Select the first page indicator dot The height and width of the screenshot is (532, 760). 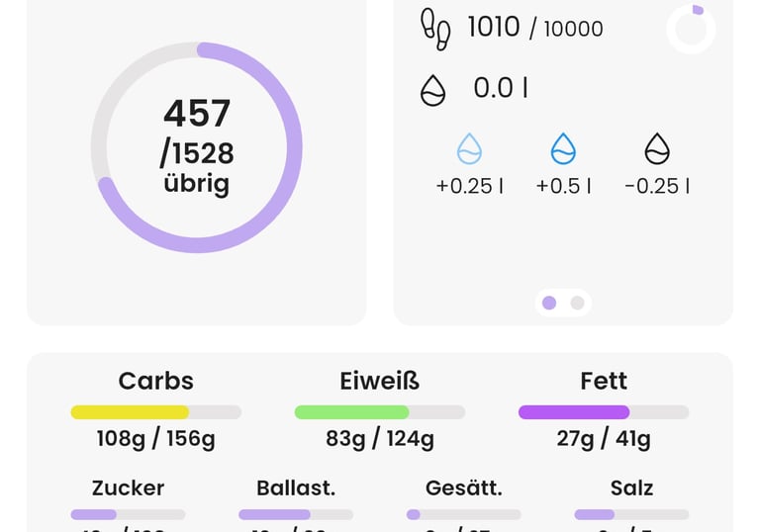coord(549,303)
